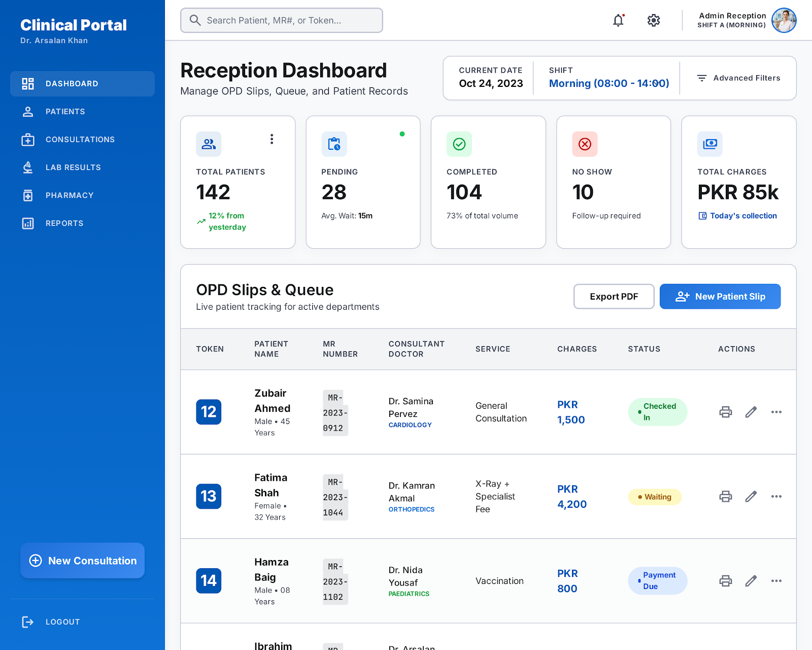Open Reports section
The image size is (812, 650).
(82, 223)
